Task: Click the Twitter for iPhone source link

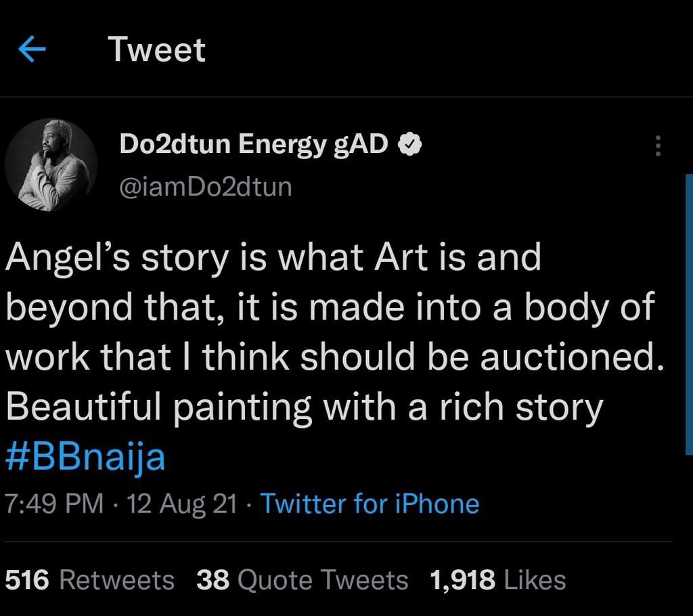Action: coord(370,502)
